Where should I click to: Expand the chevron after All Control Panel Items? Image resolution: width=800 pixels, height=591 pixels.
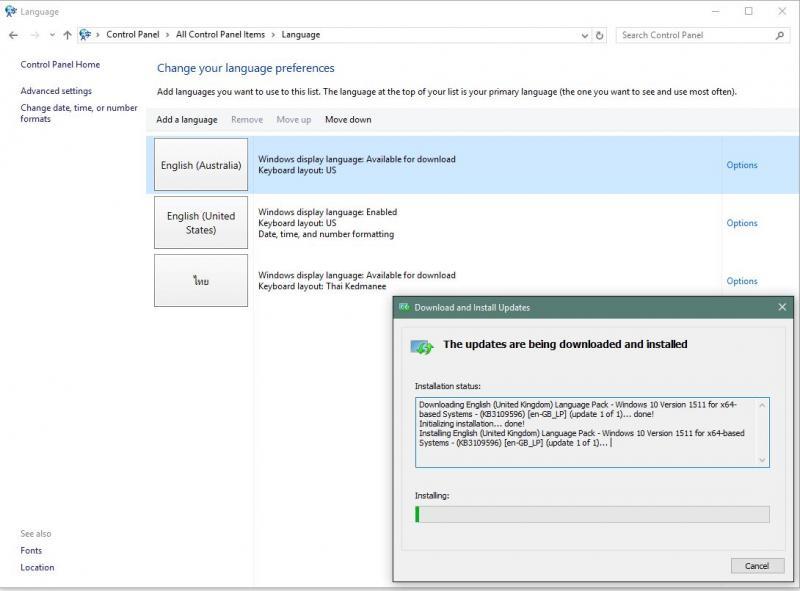[273, 35]
